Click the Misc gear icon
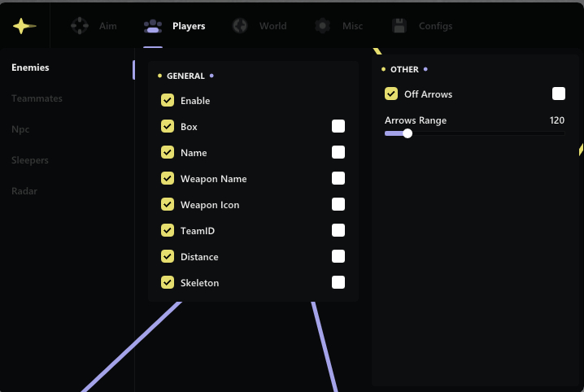The image size is (584, 392). point(323,26)
